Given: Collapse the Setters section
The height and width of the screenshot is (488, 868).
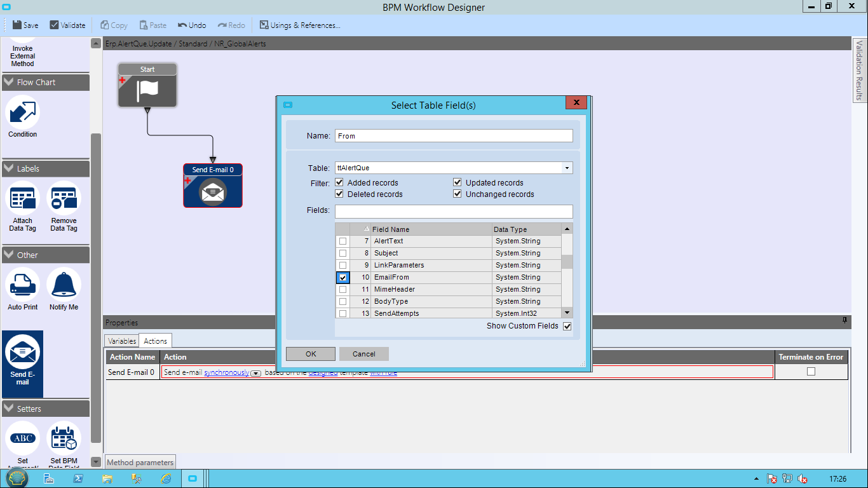Looking at the screenshot, I should pyautogui.click(x=9, y=409).
